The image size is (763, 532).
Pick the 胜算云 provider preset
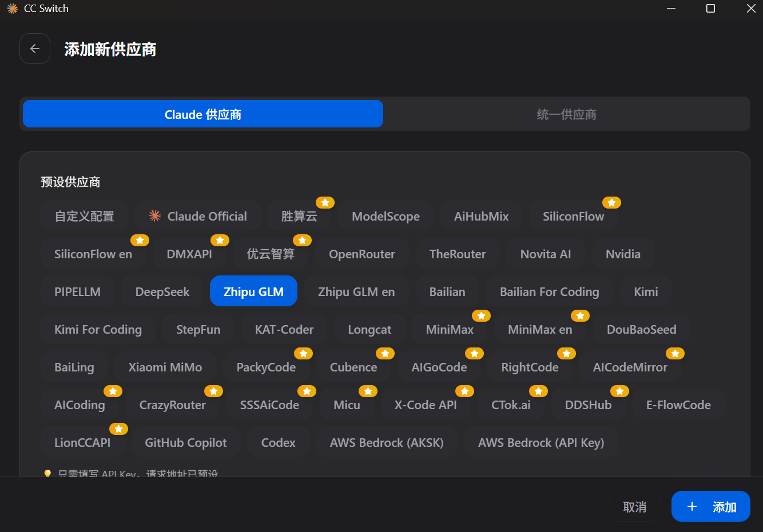coord(299,216)
